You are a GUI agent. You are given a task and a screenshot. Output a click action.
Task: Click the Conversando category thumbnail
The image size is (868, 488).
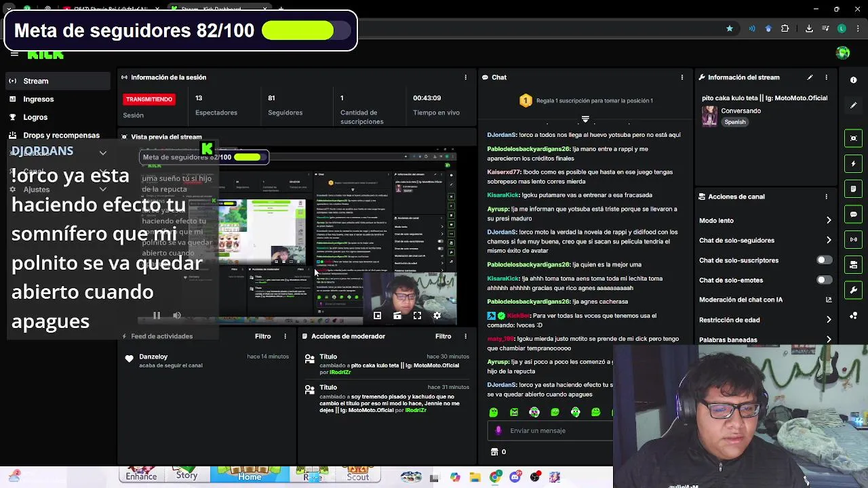[709, 116]
